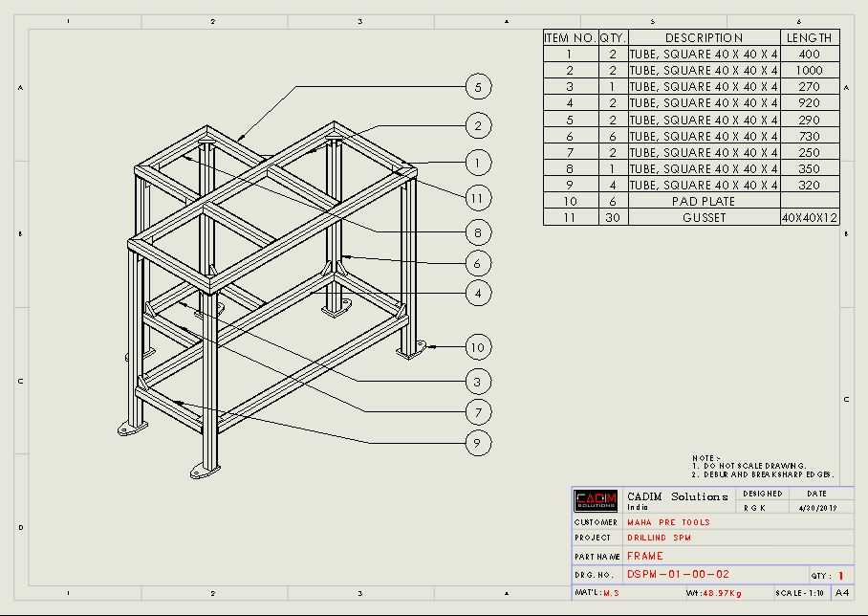This screenshot has height=616, width=868.
Task: Click the designer initials 'R G K'
Action: (x=754, y=508)
